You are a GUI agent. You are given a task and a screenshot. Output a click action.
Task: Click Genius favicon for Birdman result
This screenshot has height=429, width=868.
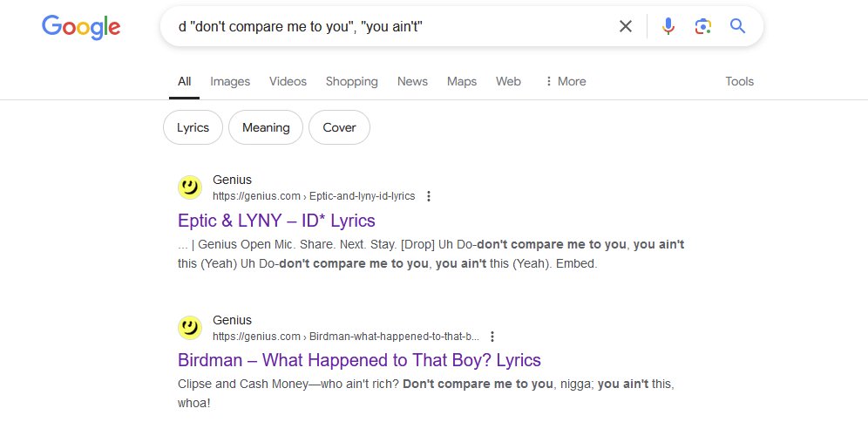(190, 328)
